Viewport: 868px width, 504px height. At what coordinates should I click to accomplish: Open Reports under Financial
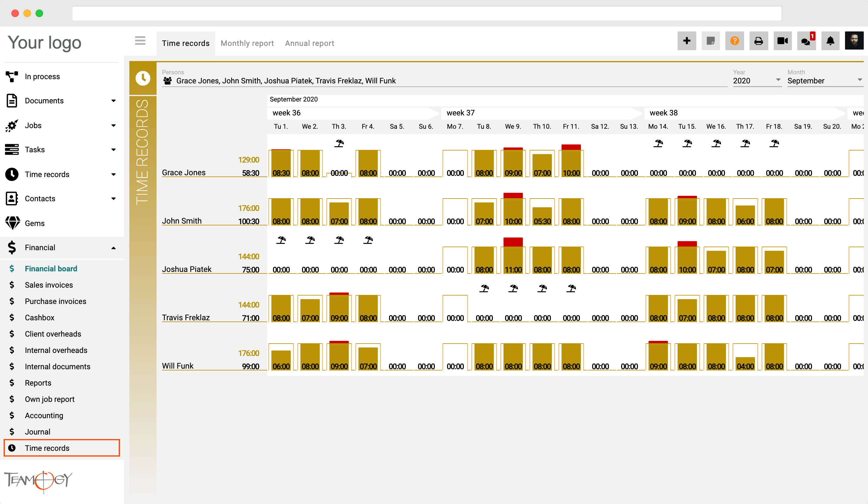[38, 383]
